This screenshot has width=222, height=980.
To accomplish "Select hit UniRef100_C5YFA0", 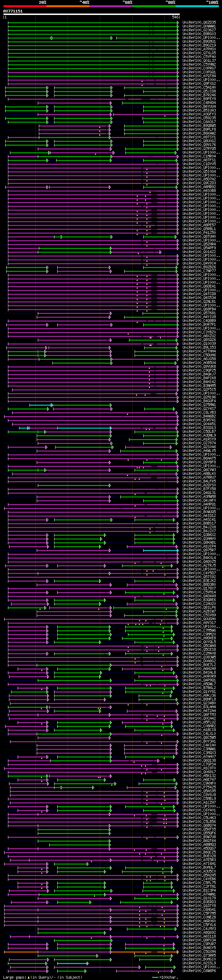I will click(x=199, y=57).
